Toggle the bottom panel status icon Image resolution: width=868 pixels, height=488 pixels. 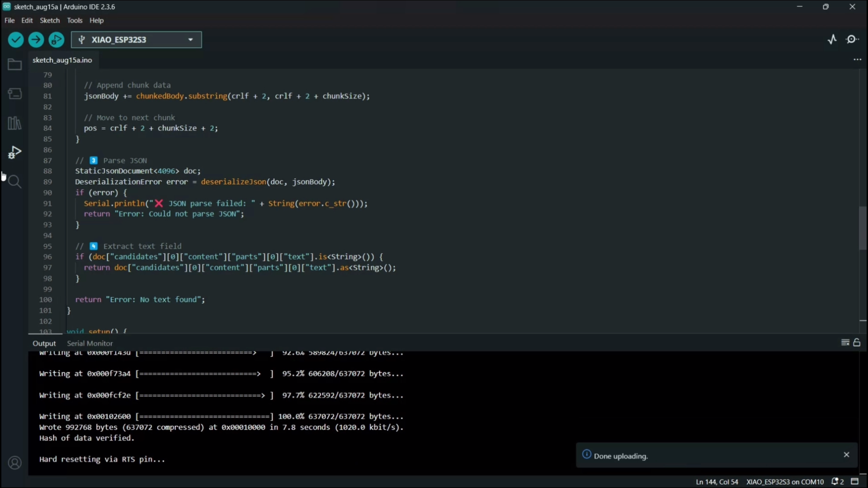click(x=855, y=482)
